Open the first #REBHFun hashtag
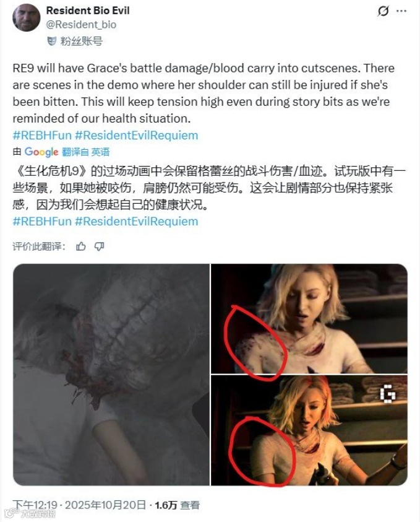 pyautogui.click(x=42, y=135)
